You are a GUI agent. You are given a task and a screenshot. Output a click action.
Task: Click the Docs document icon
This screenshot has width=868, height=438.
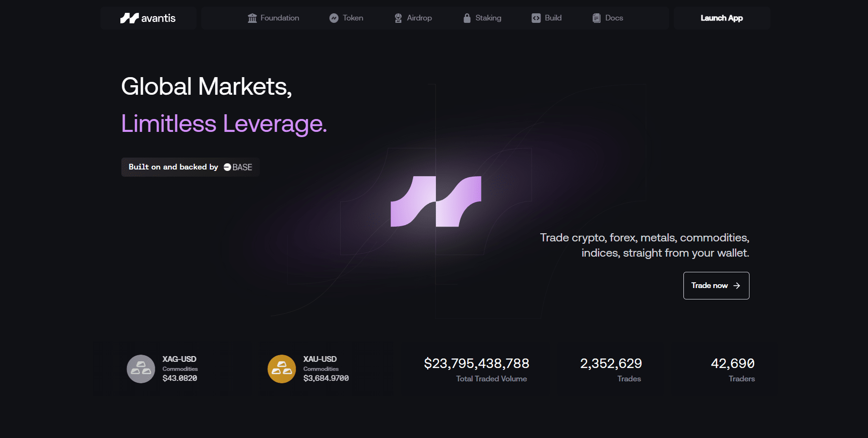click(x=595, y=18)
